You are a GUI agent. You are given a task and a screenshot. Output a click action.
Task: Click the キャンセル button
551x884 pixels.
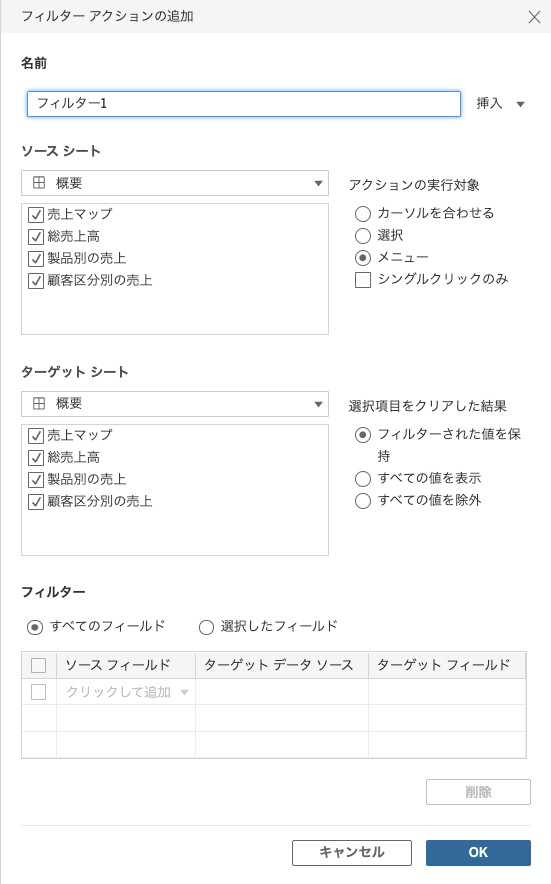[x=352, y=852]
